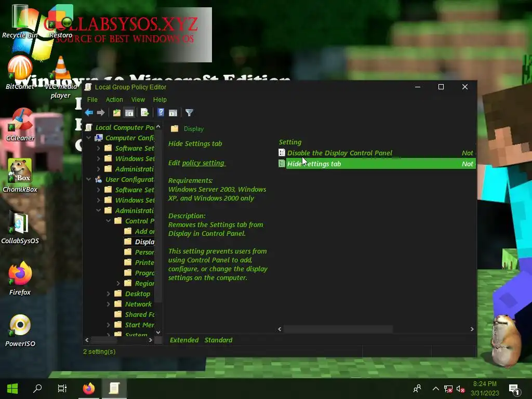Open the Windows Start menu
The height and width of the screenshot is (399, 532).
[x=12, y=389]
